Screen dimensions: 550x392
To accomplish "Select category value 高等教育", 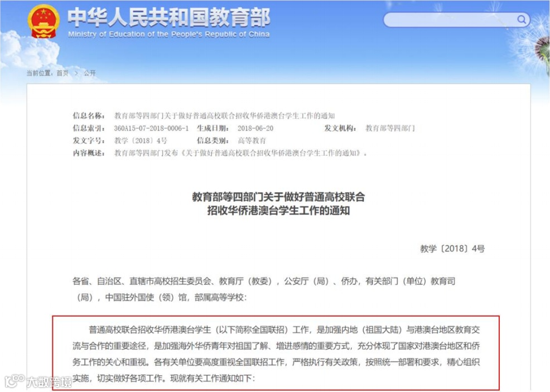I will 252,141.
